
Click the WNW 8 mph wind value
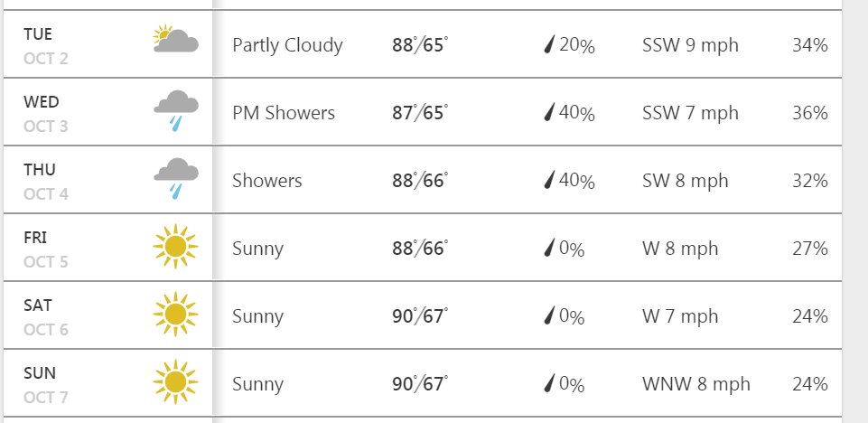696,384
